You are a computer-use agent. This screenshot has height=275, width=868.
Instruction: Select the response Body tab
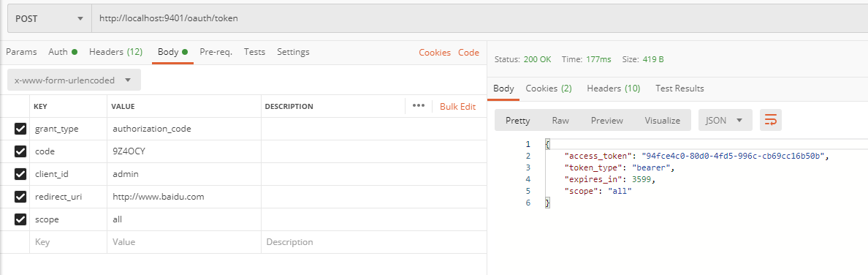pyautogui.click(x=503, y=88)
